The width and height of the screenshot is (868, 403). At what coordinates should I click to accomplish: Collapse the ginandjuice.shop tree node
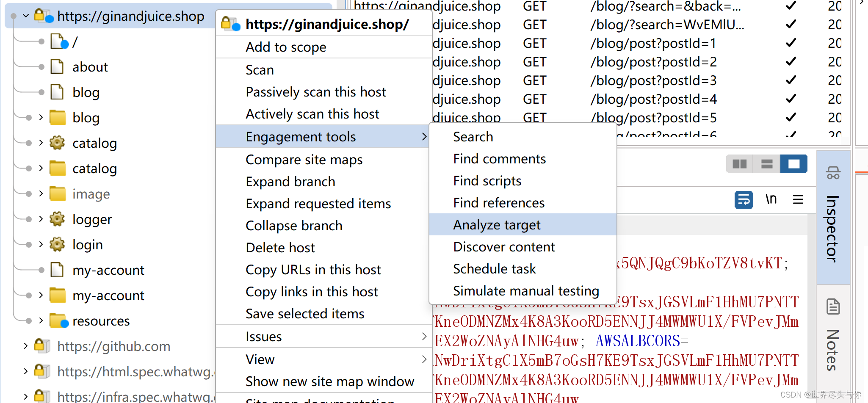26,16
